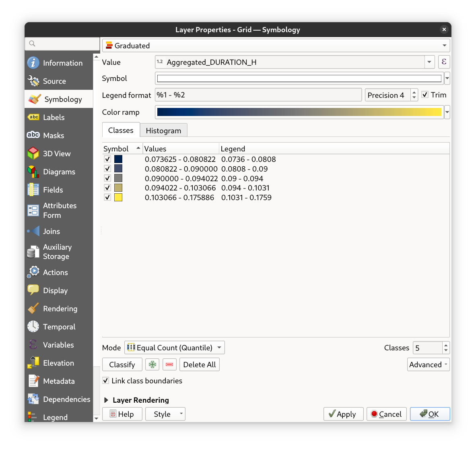Open the expression editor epsilon button
The height and width of the screenshot is (449, 476).
[444, 62]
